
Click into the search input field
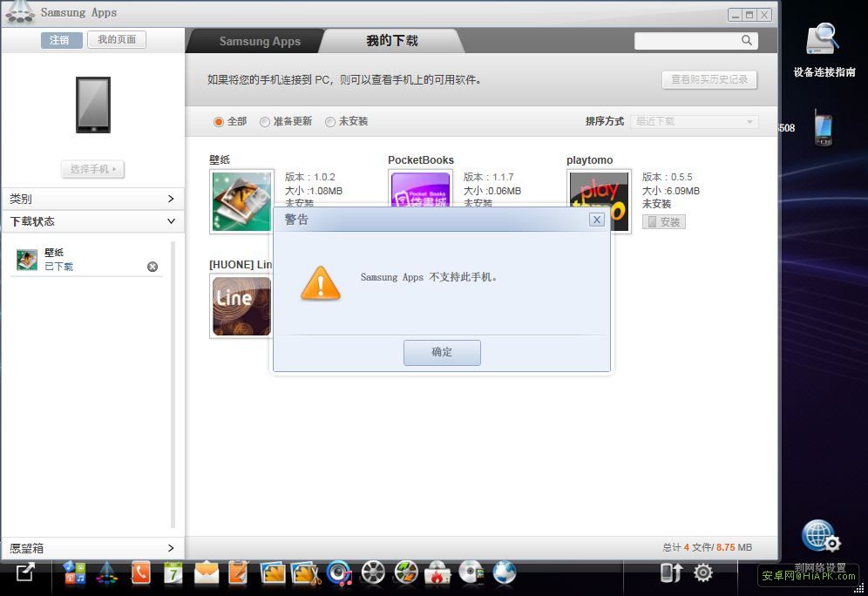coord(687,40)
